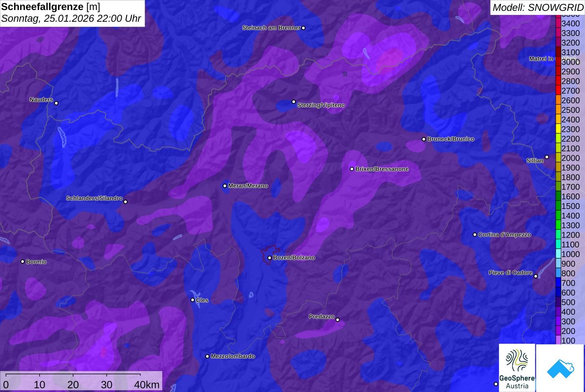The width and height of the screenshot is (585, 392).
Task: Click the Cortina d'Ampezzo label text
Action: tap(505, 235)
